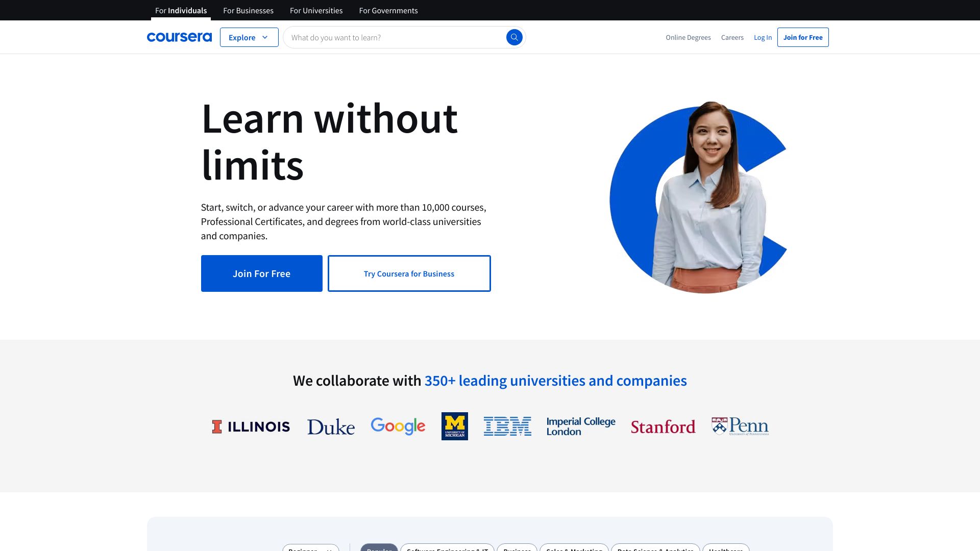Open the Illinois partner logo
This screenshot has width=980, height=551.
point(251,427)
